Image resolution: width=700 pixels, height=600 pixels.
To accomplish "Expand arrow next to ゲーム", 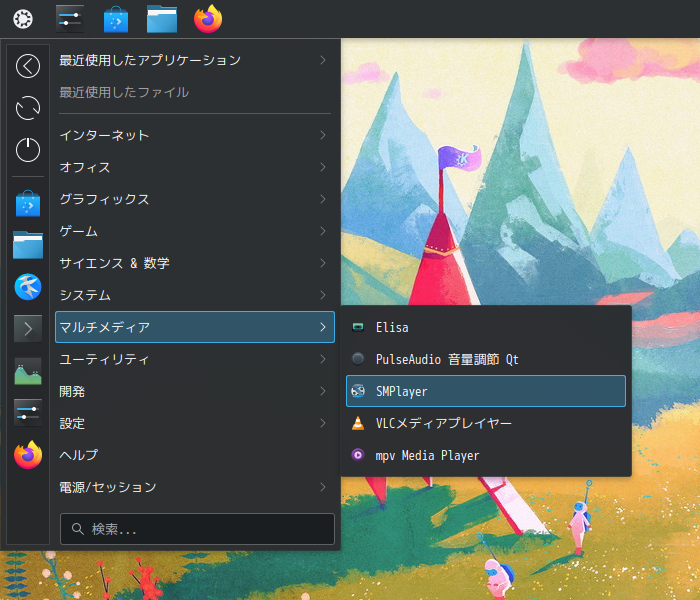I will 323,231.
